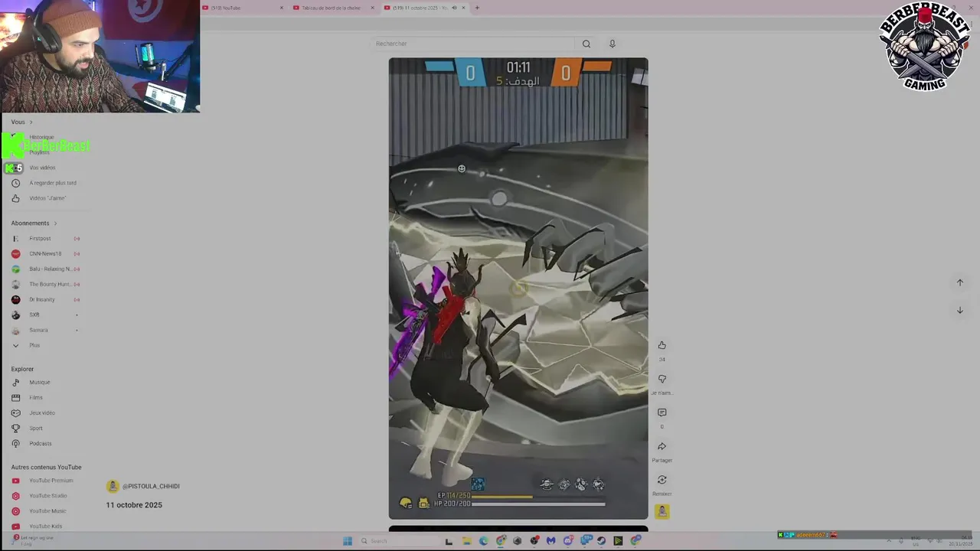Close the Tableau de bord tab

click(373, 8)
